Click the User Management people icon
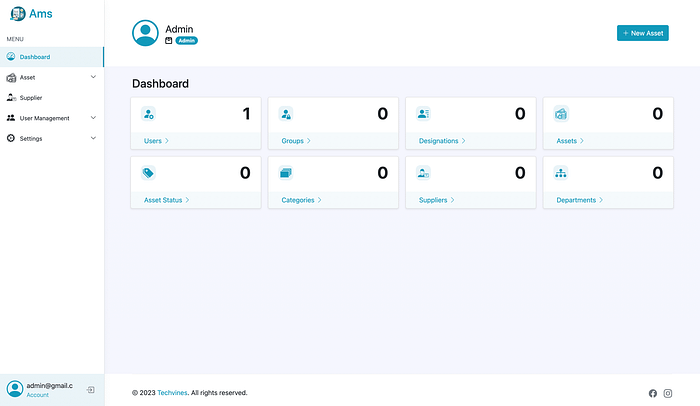700x406 pixels. tap(11, 118)
